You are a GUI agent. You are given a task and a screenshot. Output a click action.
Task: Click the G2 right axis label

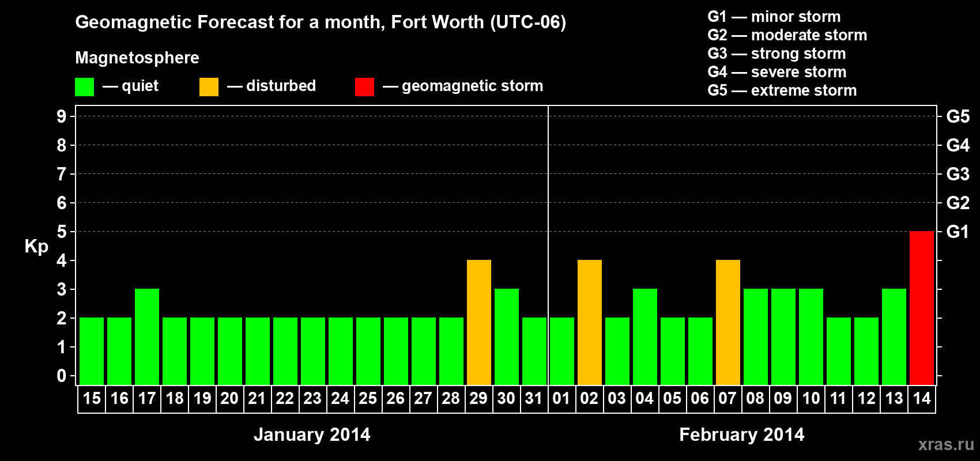click(x=958, y=203)
